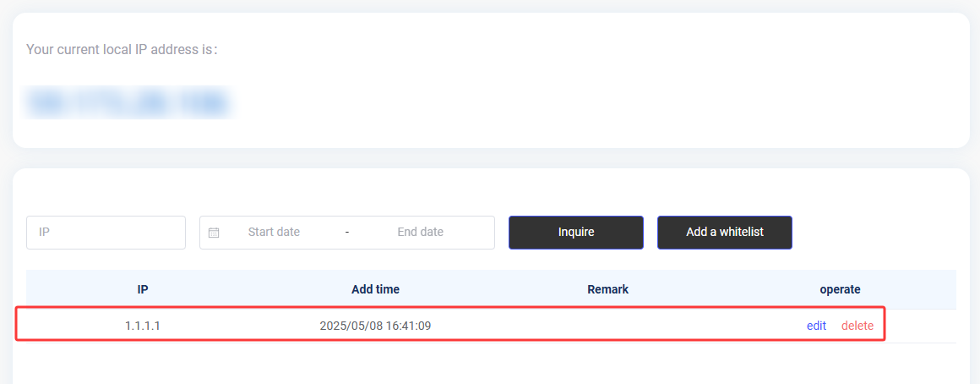Screen dimensions: 980x384
Task: Click the Inquire button
Action: point(575,233)
